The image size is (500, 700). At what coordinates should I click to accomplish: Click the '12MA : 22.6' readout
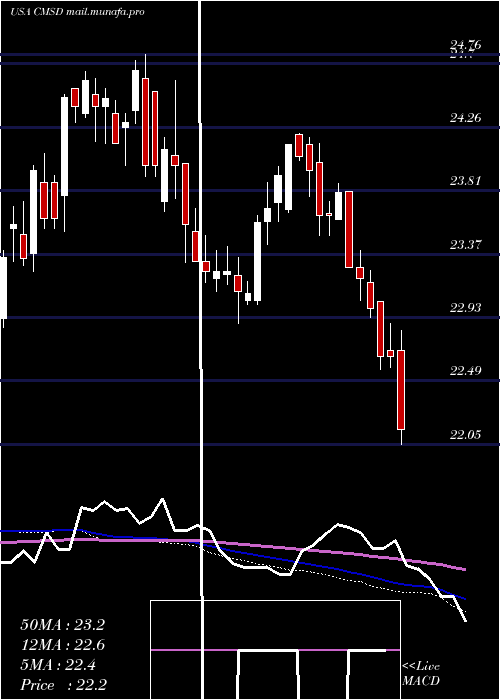click(62, 645)
